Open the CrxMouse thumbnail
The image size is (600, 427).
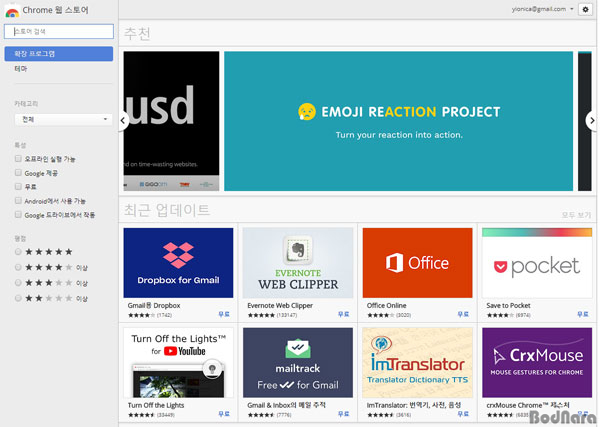(x=537, y=363)
